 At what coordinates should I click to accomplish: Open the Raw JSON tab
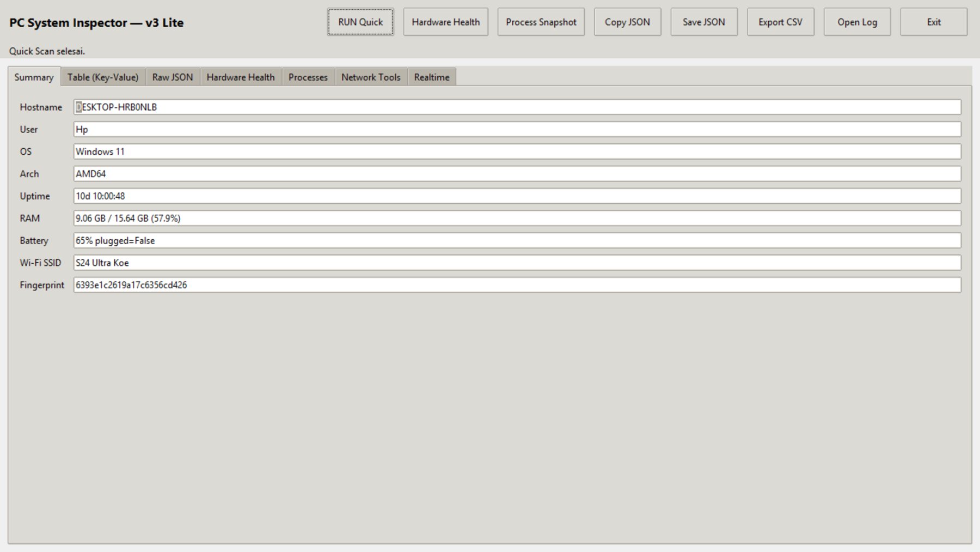pyautogui.click(x=173, y=77)
